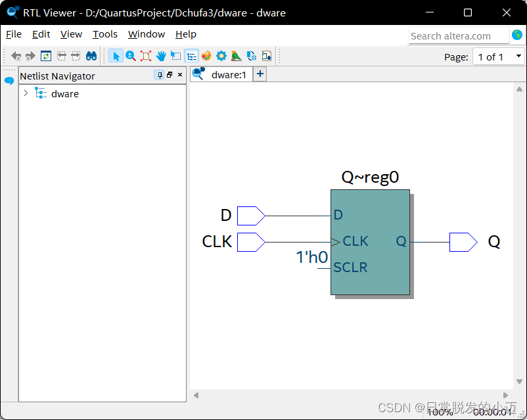Screen dimensions: 527x420
Task: Click the blue hierarchy export icon
Action: click(x=252, y=56)
